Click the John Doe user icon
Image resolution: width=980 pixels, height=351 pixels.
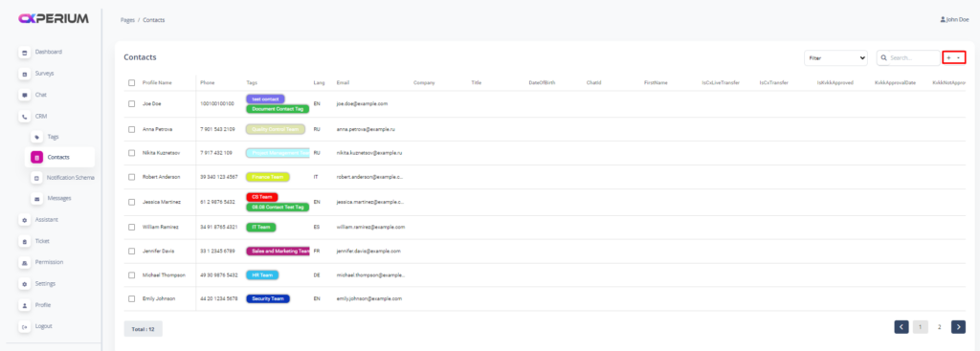click(x=943, y=19)
